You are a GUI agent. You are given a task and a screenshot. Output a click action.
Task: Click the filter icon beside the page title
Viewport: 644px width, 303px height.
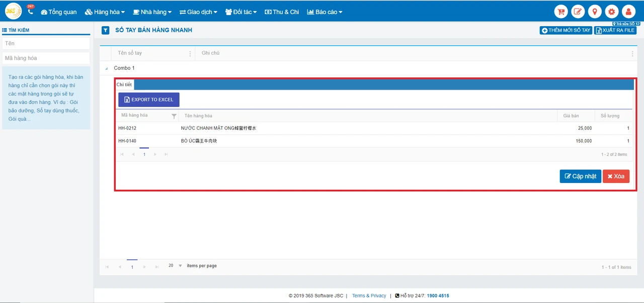click(106, 30)
